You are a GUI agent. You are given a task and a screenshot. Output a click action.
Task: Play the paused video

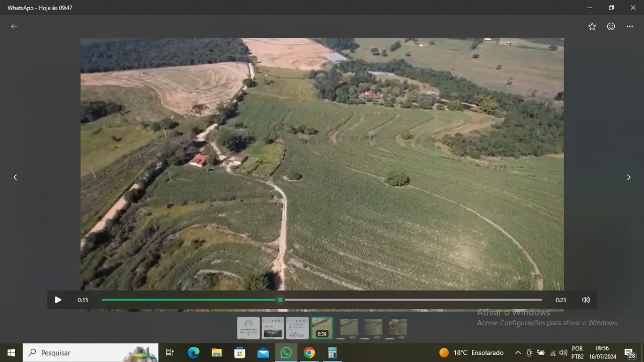[58, 300]
